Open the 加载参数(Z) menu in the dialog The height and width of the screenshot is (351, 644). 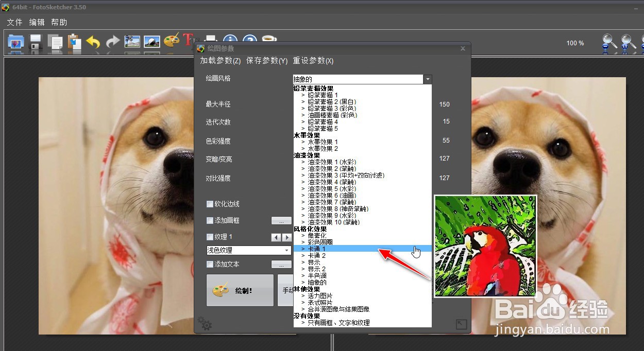(219, 60)
